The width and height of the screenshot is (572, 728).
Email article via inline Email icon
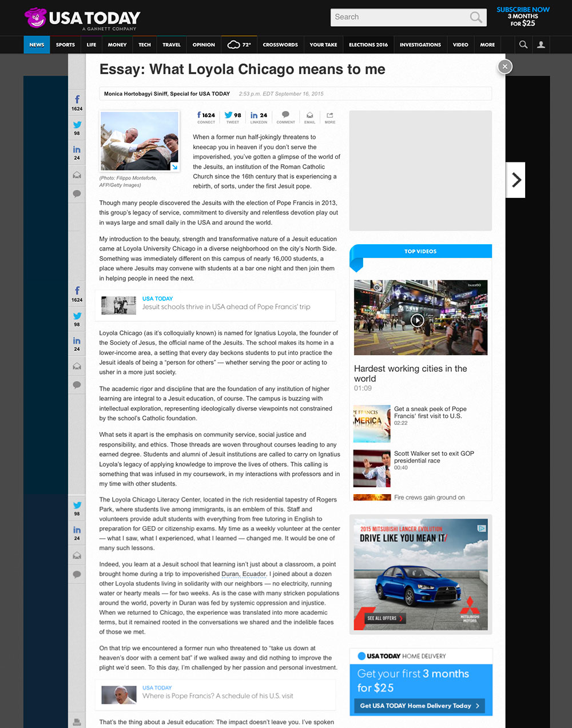click(x=309, y=117)
